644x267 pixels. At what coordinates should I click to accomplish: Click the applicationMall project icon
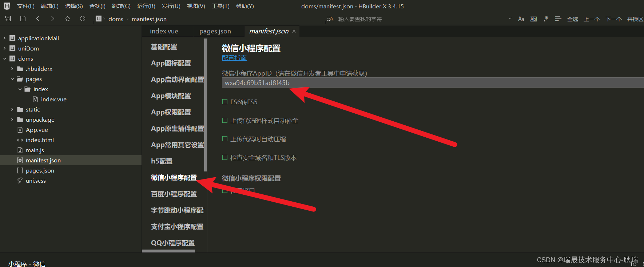(x=12, y=38)
